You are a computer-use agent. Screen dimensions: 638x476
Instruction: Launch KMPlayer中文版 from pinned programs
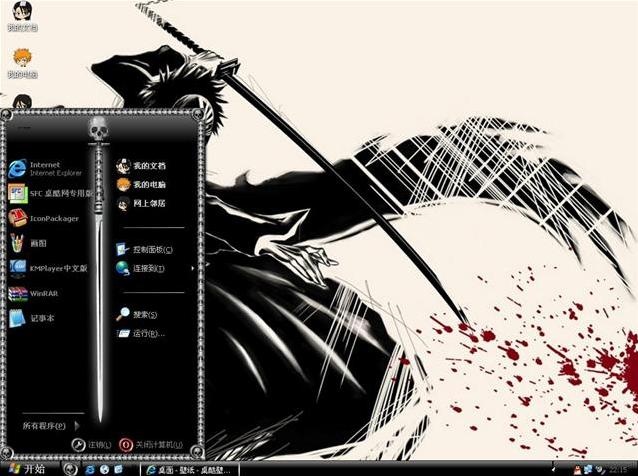click(x=48, y=269)
